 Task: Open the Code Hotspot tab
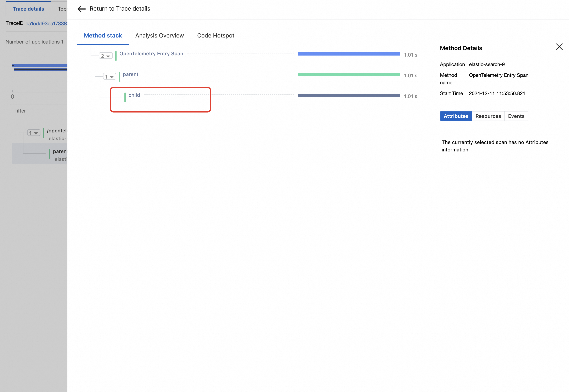click(x=216, y=36)
